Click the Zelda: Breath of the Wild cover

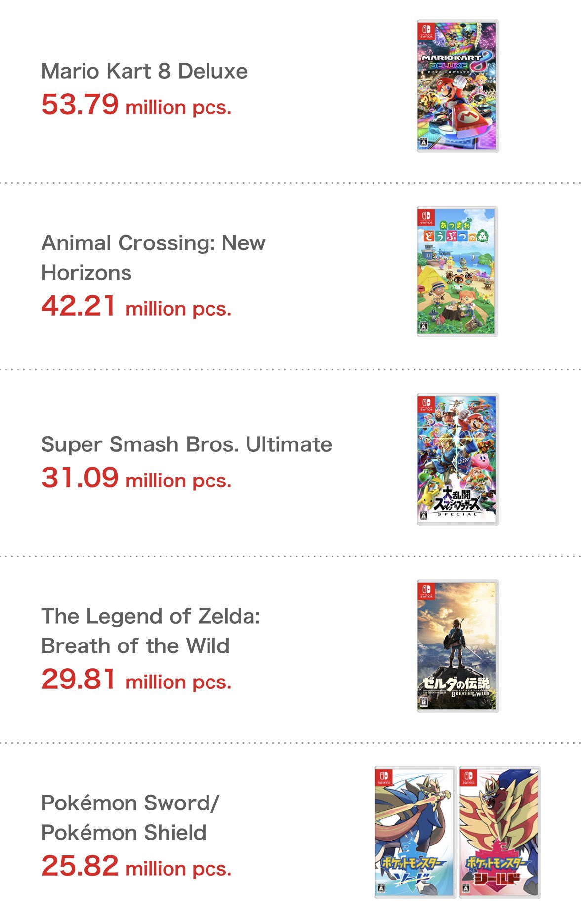[x=457, y=645]
